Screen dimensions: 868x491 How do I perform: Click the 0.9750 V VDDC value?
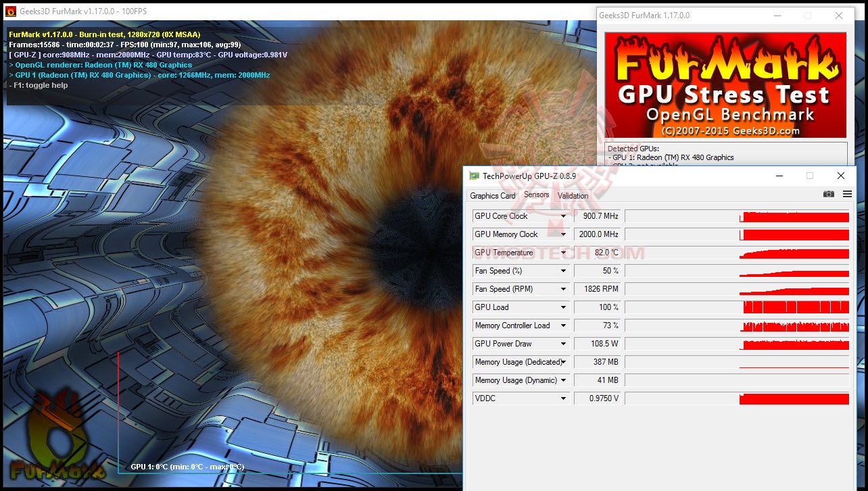[x=598, y=398]
